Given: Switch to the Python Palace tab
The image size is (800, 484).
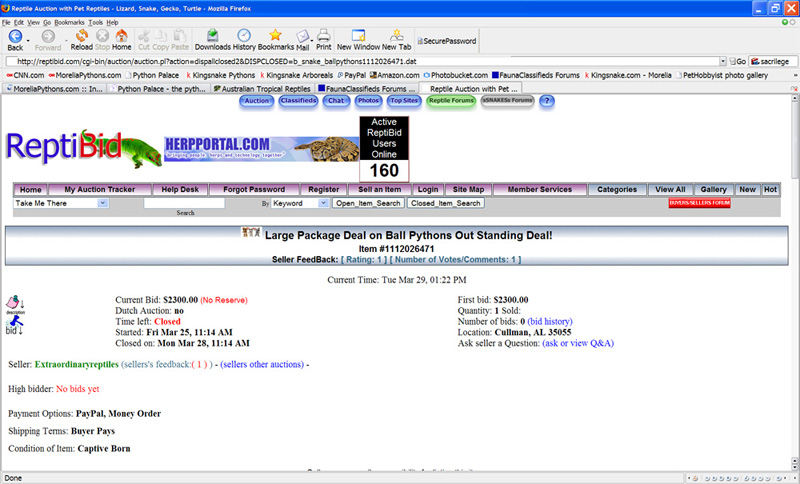Looking at the screenshot, I should pyautogui.click(x=158, y=89).
